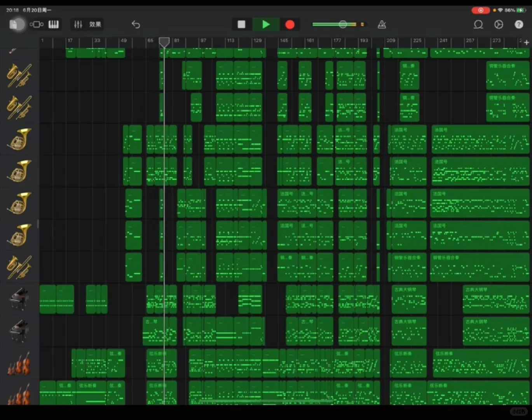Jump to bar 129 on the ruler
This screenshot has width=532, height=420.
pyautogui.click(x=258, y=40)
